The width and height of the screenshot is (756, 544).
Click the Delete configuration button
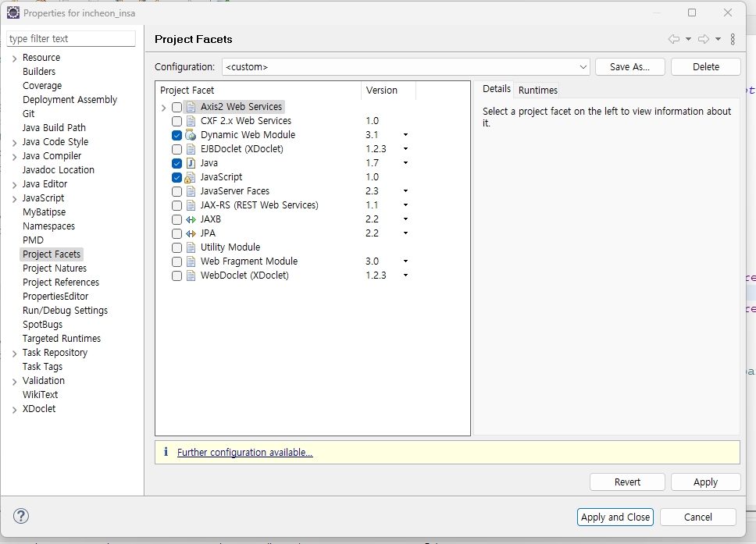pyautogui.click(x=706, y=67)
